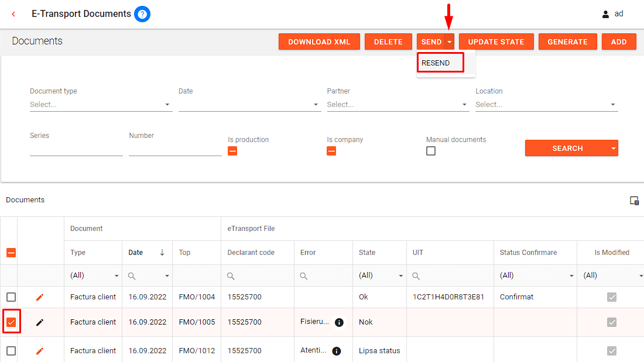Show error info for FMO/1012

coord(337,351)
